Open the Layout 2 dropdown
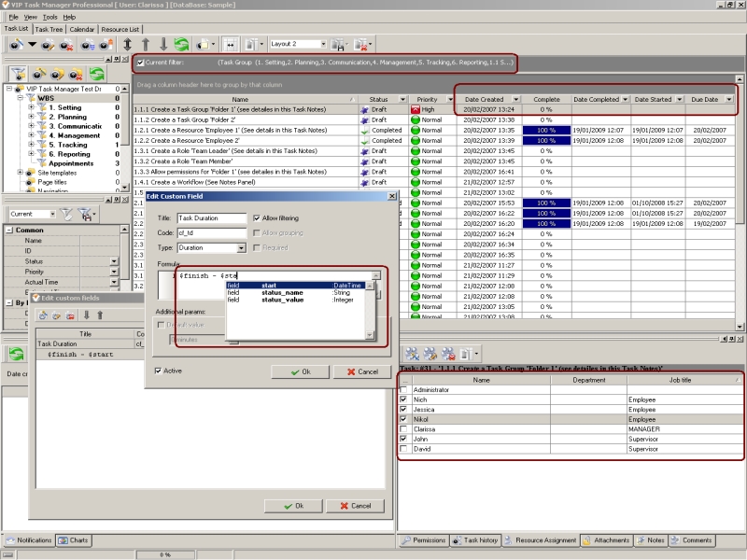 click(x=323, y=44)
